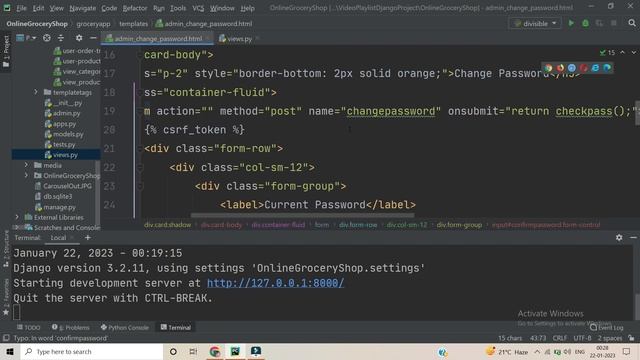Start debugging with the bug icon
Viewport: 640px width, 360px height.
coord(585,24)
